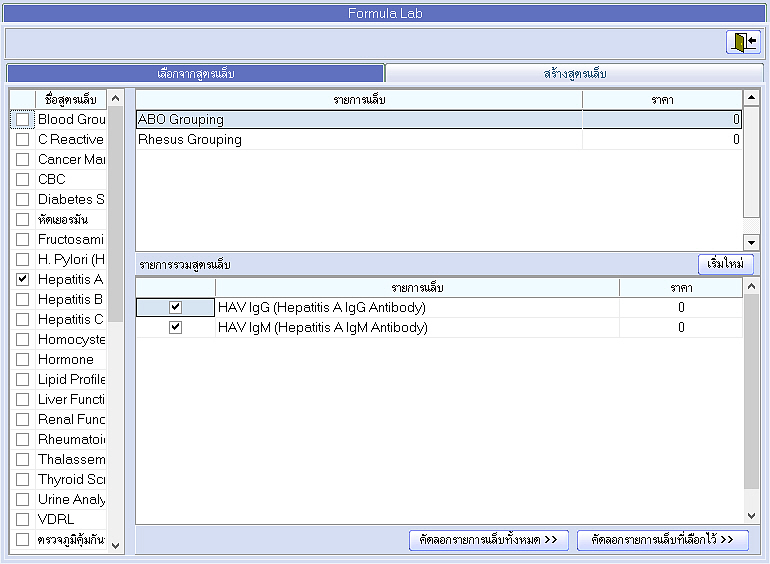Click ราคา header in the upper table
This screenshot has width=770, height=564.
click(x=662, y=100)
